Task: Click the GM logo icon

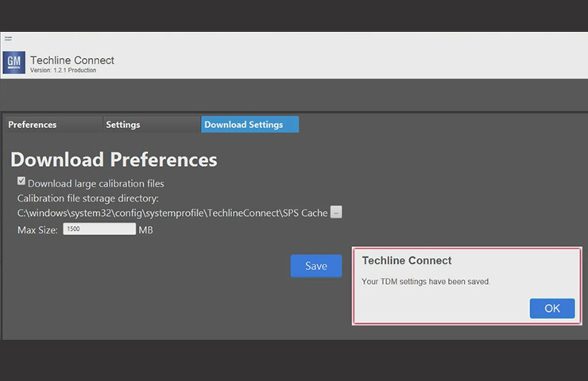Action: (14, 62)
